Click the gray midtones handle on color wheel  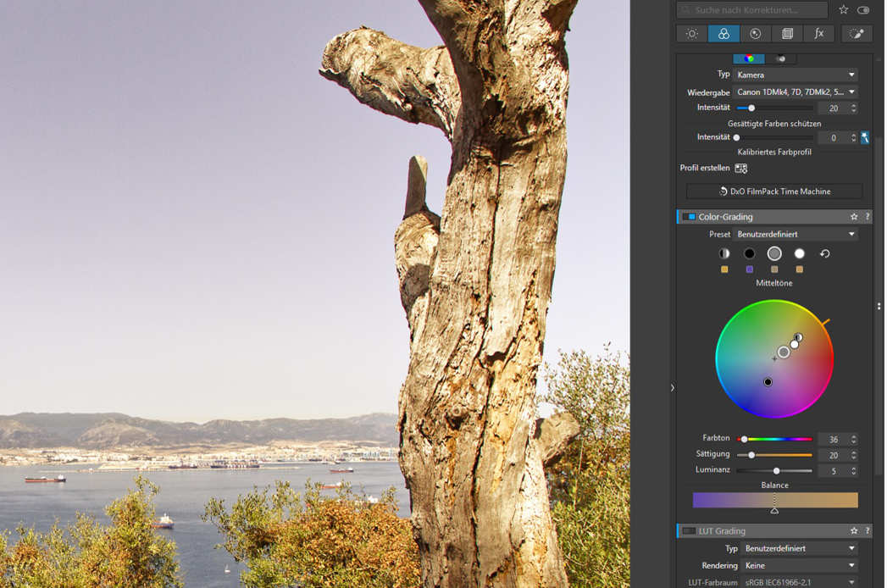784,352
